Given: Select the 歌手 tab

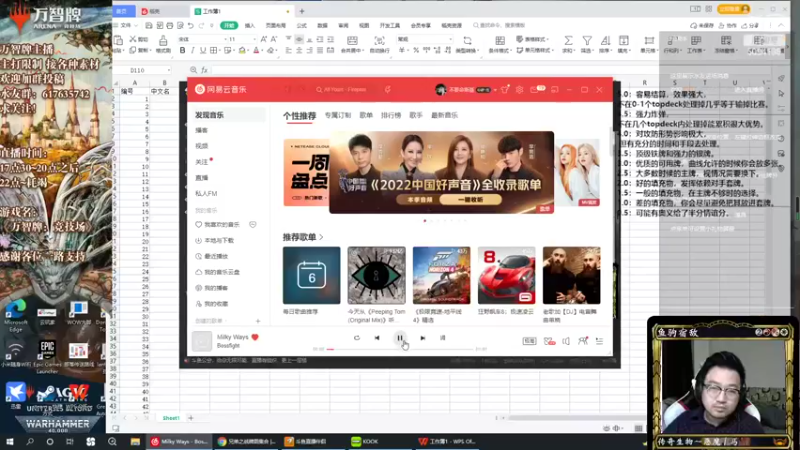Looking at the screenshot, I should (416, 115).
